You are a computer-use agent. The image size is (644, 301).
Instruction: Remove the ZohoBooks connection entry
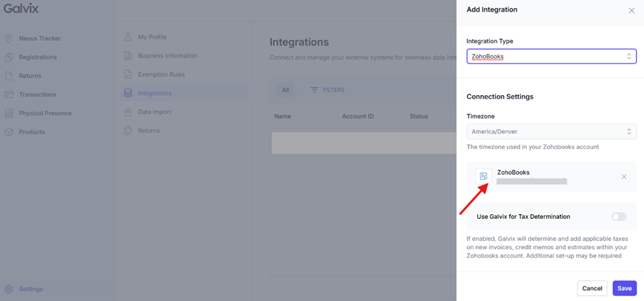tap(624, 176)
